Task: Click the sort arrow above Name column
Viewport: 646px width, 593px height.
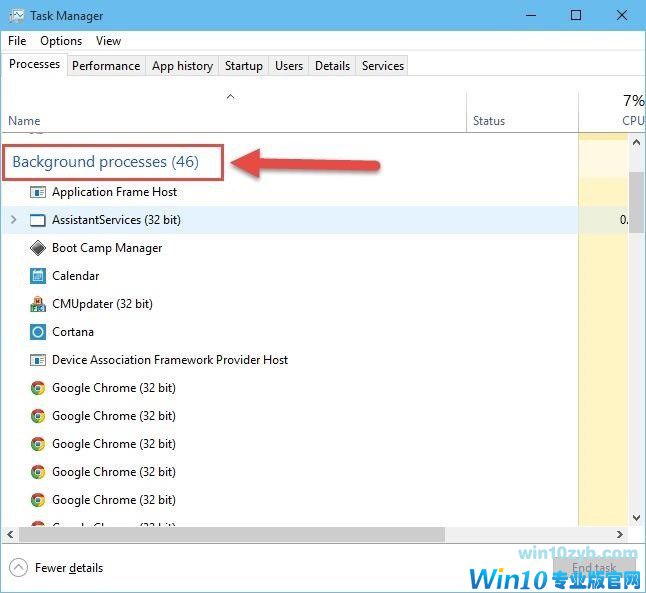Action: coord(230,97)
